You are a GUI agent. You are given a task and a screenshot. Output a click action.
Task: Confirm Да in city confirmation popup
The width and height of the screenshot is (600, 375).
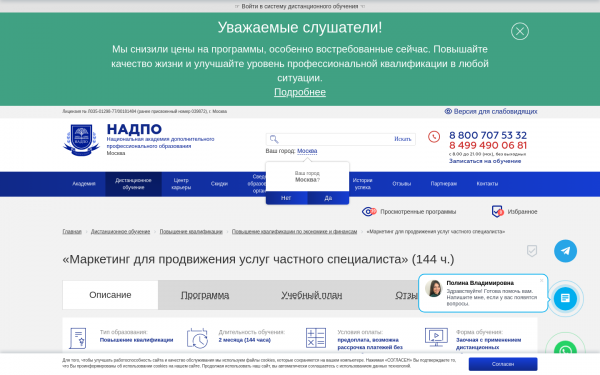[x=328, y=198]
